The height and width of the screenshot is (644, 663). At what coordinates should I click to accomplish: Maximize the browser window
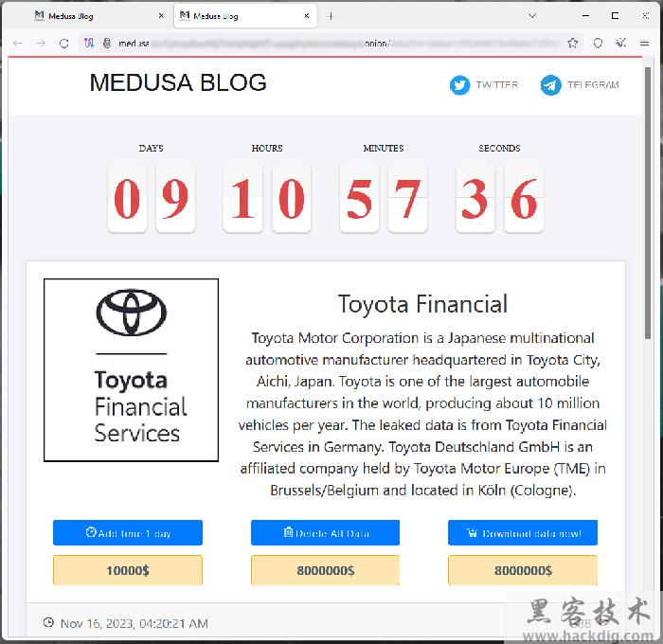click(616, 16)
